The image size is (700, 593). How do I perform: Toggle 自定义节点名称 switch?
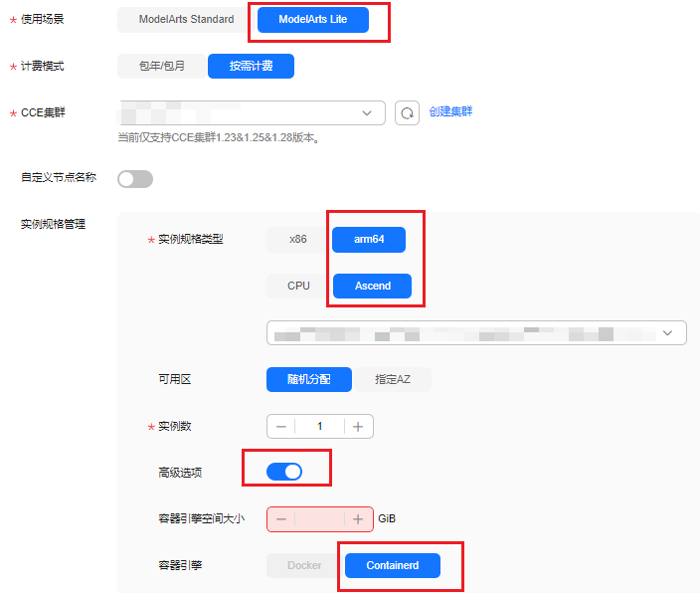(x=135, y=179)
